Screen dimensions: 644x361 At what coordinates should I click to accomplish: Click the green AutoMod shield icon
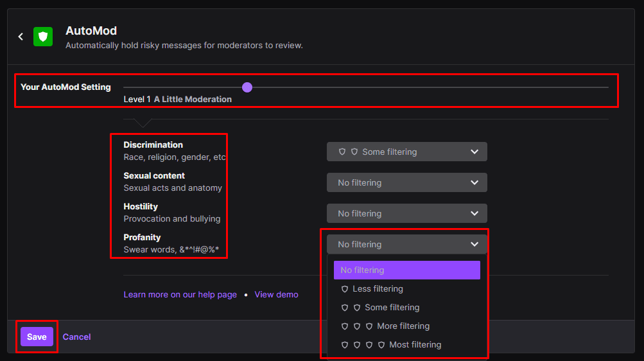click(43, 37)
